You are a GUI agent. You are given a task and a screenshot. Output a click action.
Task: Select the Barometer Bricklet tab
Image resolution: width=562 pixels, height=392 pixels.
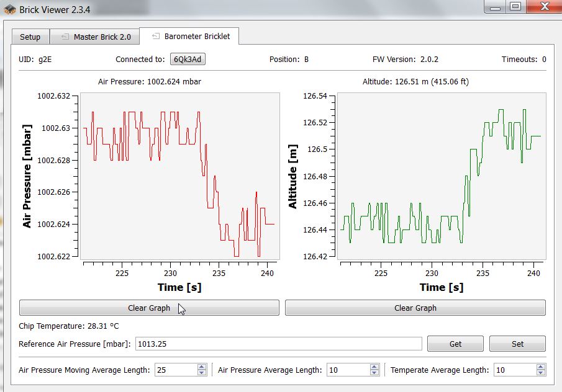click(196, 37)
